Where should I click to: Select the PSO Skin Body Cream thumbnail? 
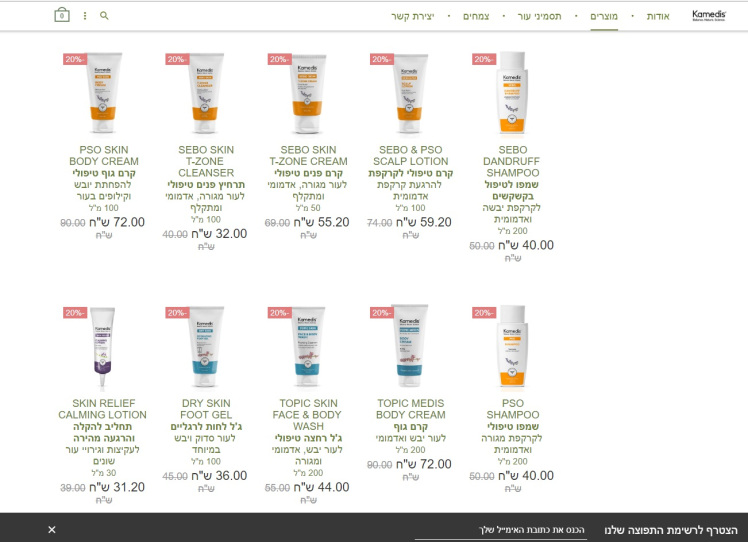tap(104, 93)
